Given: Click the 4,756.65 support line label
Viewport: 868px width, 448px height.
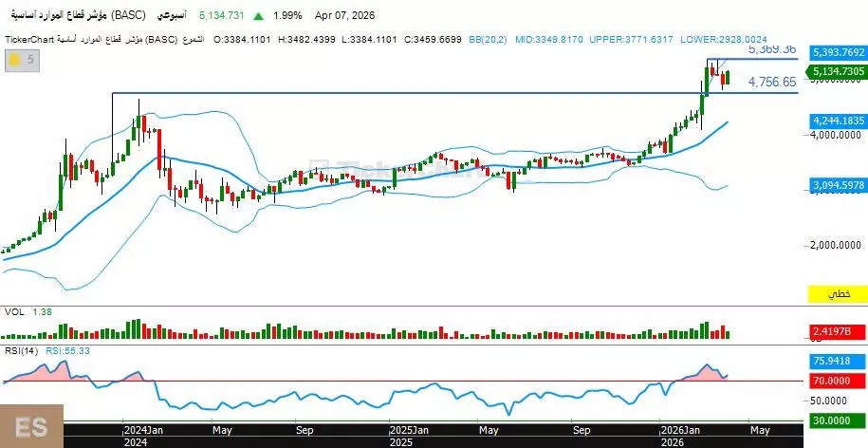Looking at the screenshot, I should pyautogui.click(x=770, y=83).
